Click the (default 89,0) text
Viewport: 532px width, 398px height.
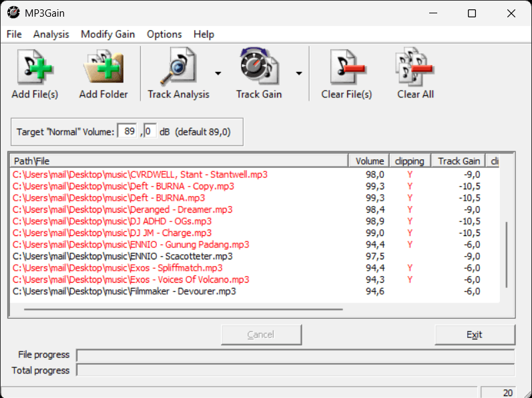[x=202, y=132]
